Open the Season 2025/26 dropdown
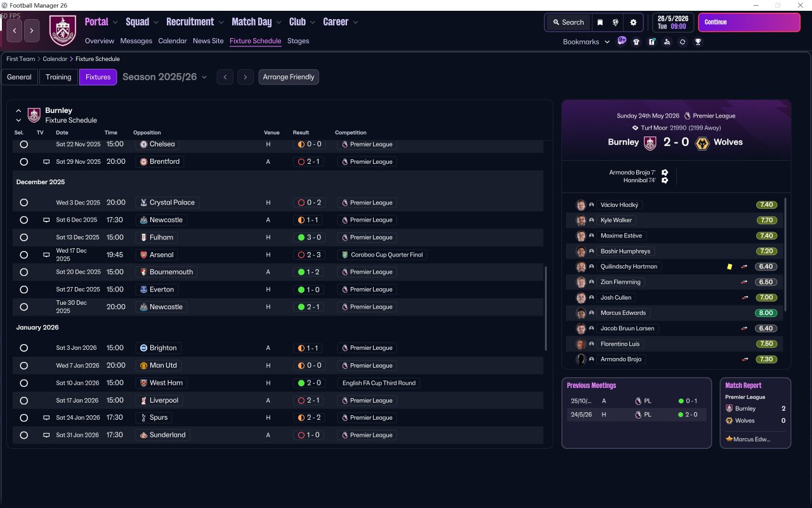This screenshot has width=812, height=508. (x=165, y=77)
